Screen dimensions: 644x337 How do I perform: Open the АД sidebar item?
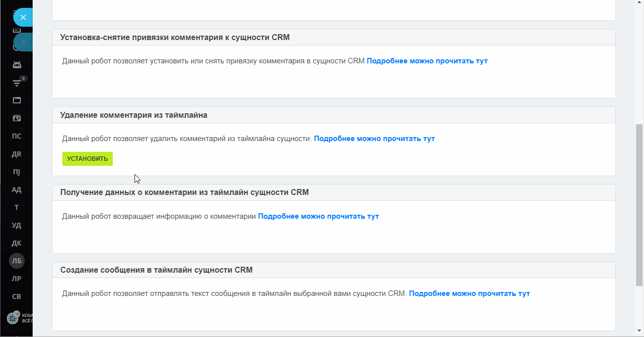[16, 190]
